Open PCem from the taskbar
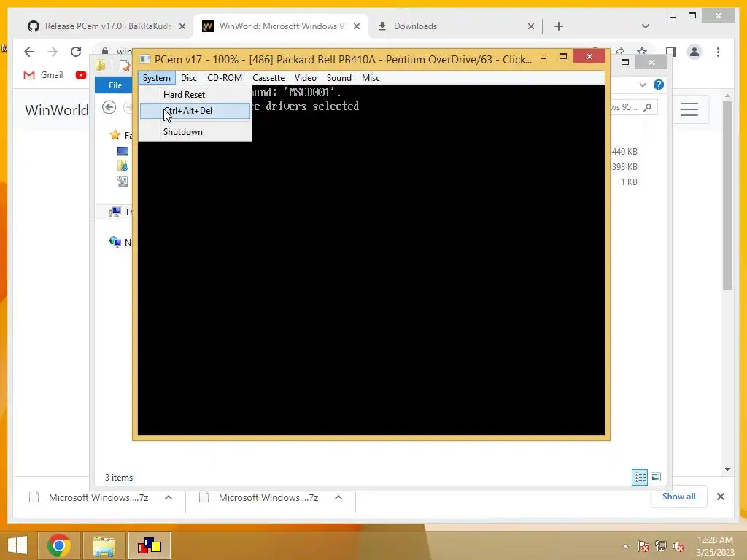The height and width of the screenshot is (560, 747). (x=150, y=545)
